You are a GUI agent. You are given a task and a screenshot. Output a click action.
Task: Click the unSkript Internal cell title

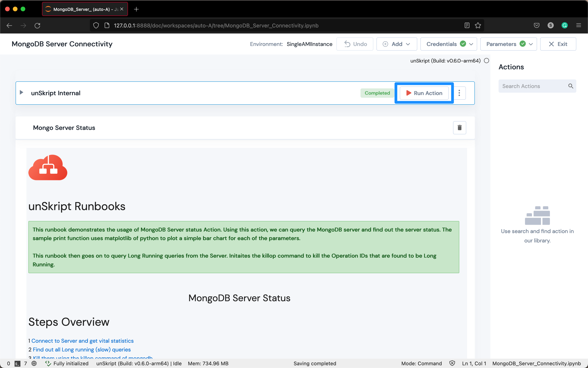pyautogui.click(x=56, y=93)
